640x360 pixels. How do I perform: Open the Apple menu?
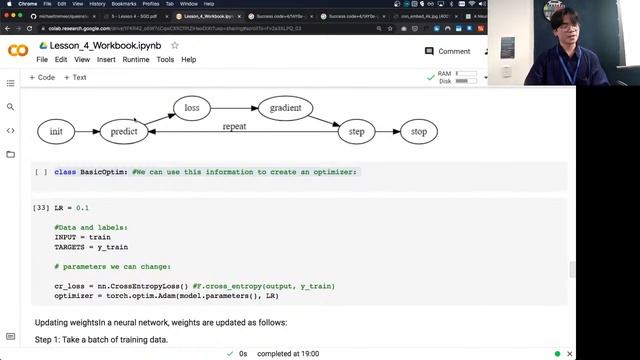click(x=9, y=4)
